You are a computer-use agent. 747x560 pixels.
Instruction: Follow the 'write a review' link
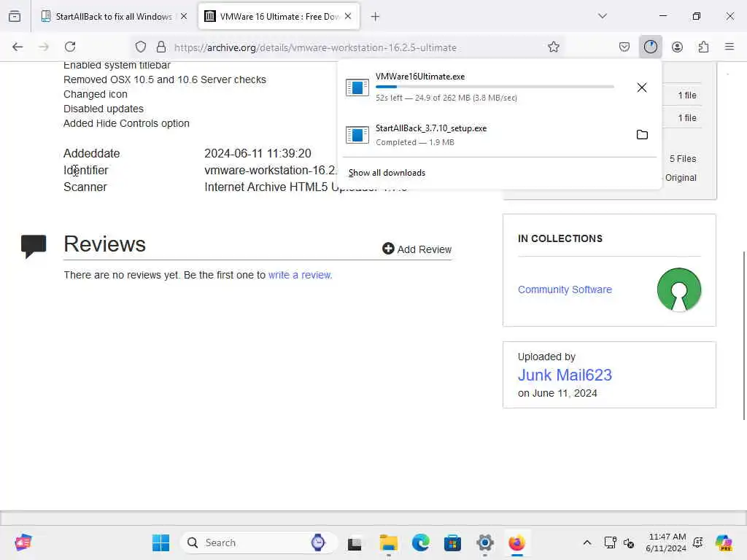300,275
